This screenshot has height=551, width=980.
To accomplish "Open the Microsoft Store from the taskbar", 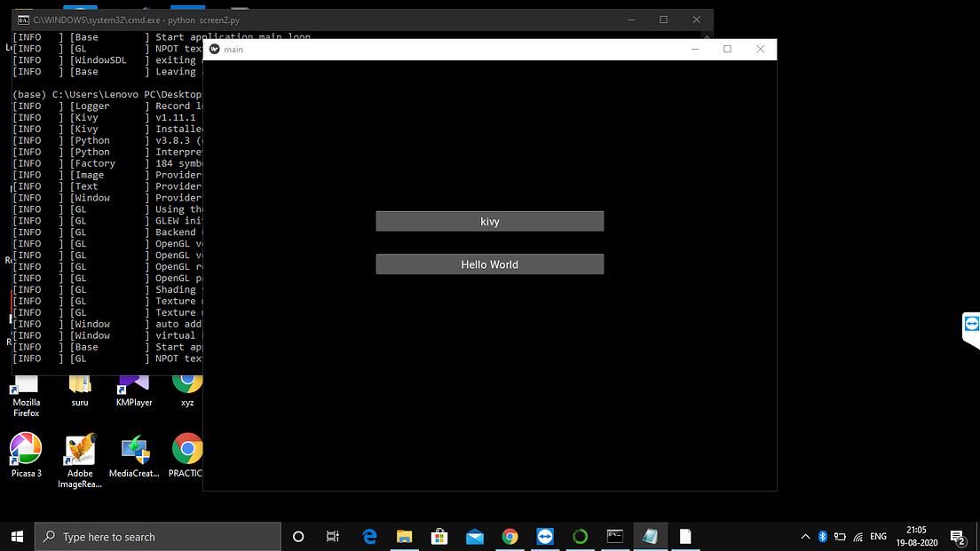I will point(439,536).
